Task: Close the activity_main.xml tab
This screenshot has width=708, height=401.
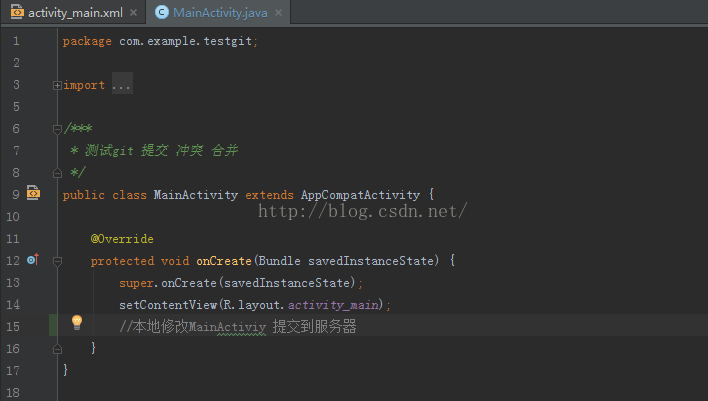Action: point(133,13)
